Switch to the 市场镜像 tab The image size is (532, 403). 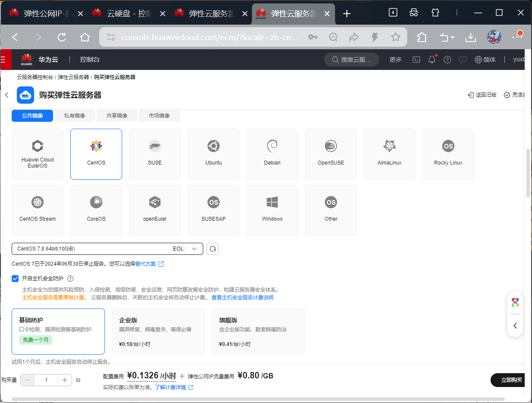pyautogui.click(x=159, y=116)
